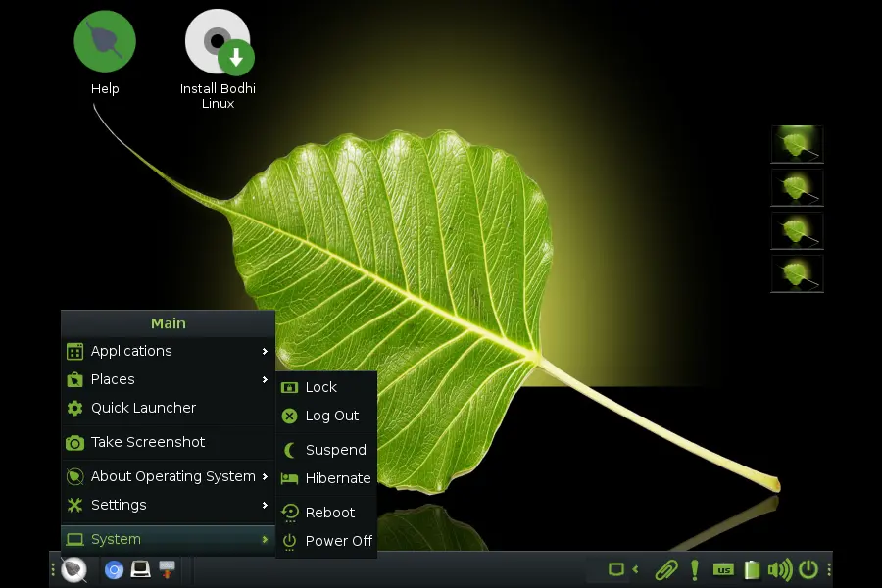882x588 pixels.
Task: Switch to the second virtual desktop in the pager
Action: click(797, 187)
